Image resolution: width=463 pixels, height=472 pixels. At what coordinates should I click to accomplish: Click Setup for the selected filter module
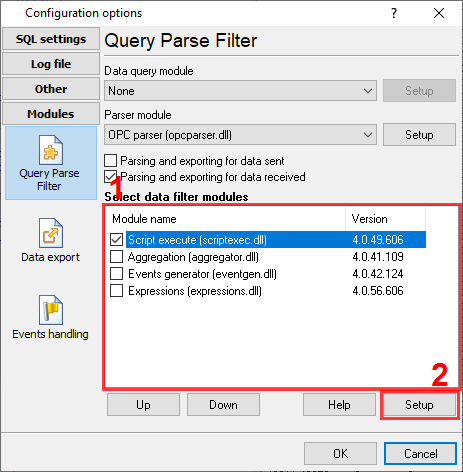[x=419, y=405]
